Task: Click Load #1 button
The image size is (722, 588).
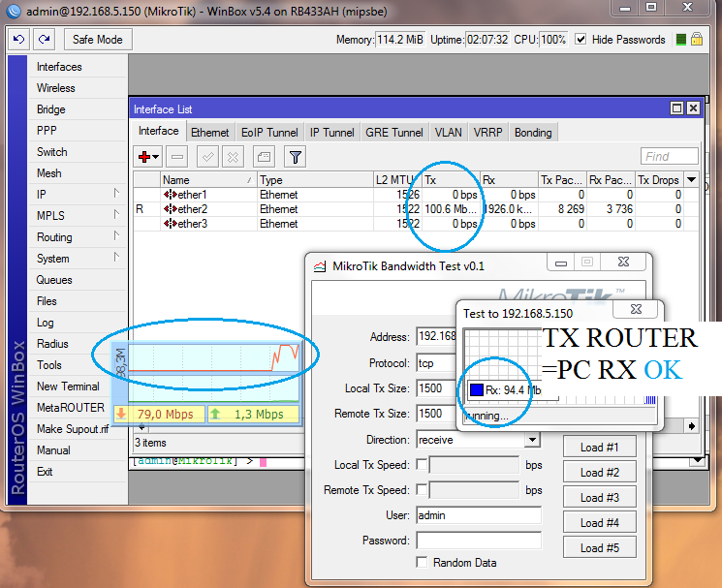Action: 600,448
